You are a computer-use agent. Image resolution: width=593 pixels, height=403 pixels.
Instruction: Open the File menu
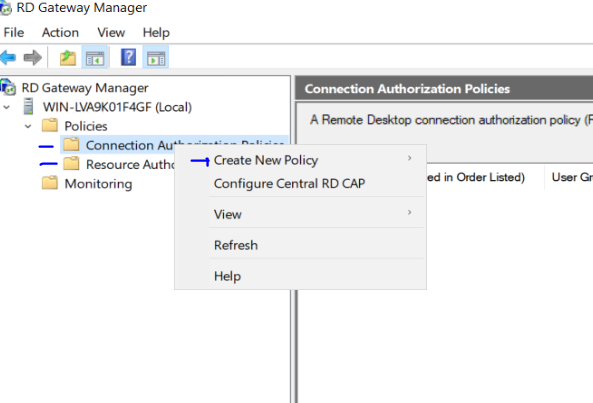[14, 33]
